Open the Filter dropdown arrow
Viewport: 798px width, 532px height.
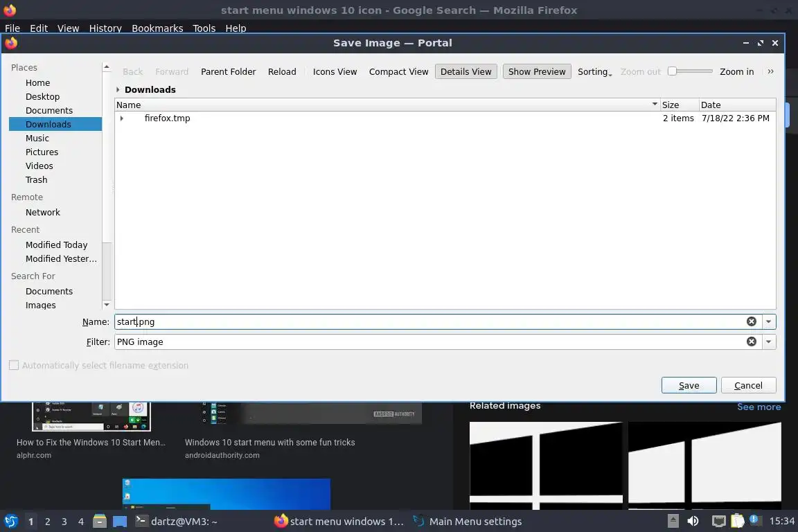pyautogui.click(x=768, y=342)
